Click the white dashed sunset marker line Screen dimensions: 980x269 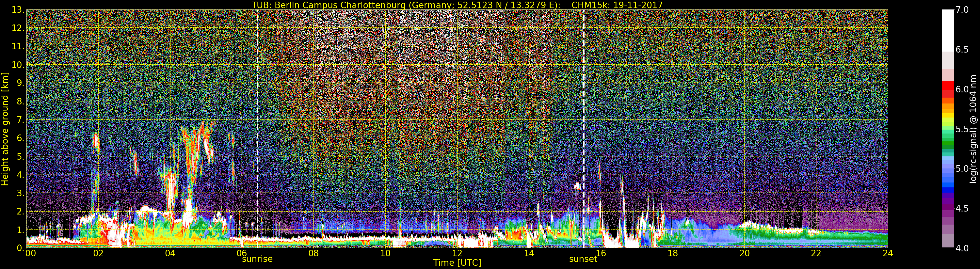[x=584, y=114]
